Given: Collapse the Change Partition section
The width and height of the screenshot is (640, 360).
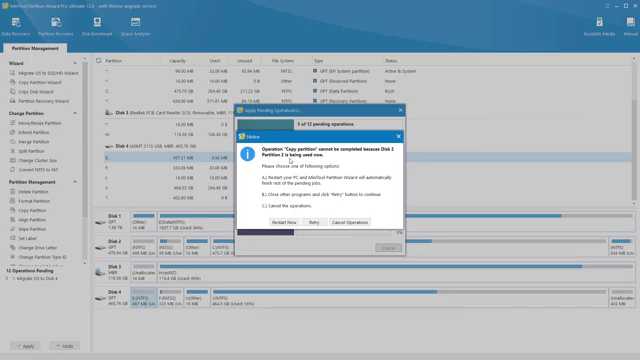Looking at the screenshot, I should coord(75,113).
